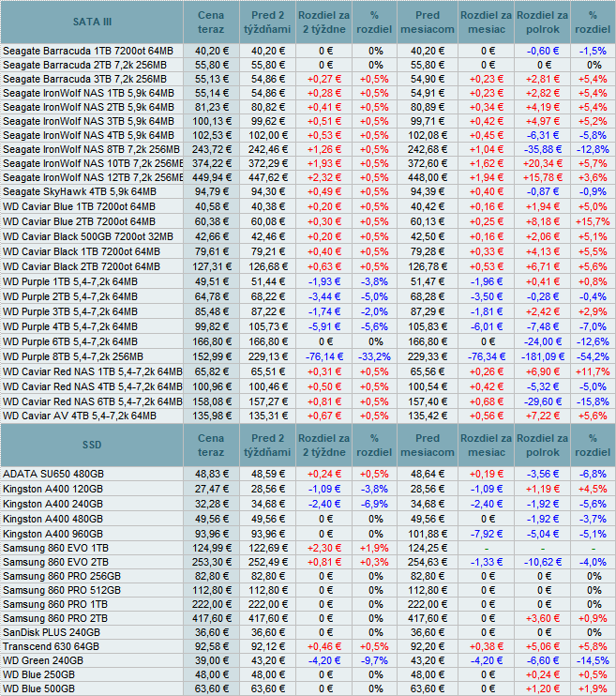616x696 pixels.
Task: Click the SATA III header cell
Action: tap(92, 22)
